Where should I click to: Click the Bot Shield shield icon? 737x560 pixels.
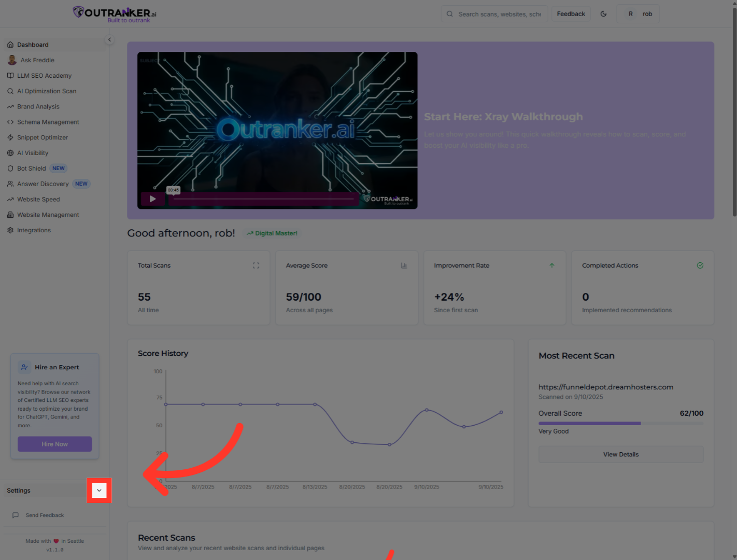(x=10, y=169)
